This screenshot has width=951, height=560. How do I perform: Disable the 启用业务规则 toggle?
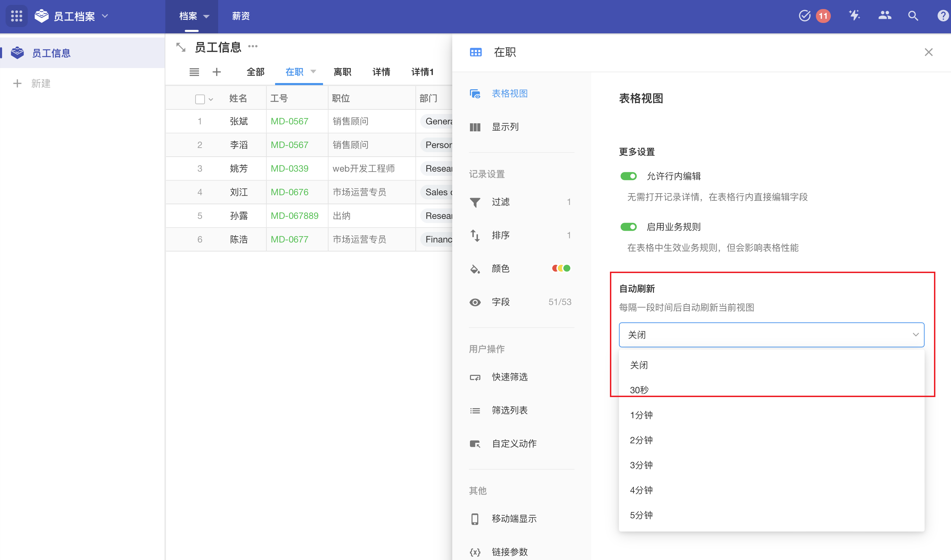tap(628, 227)
